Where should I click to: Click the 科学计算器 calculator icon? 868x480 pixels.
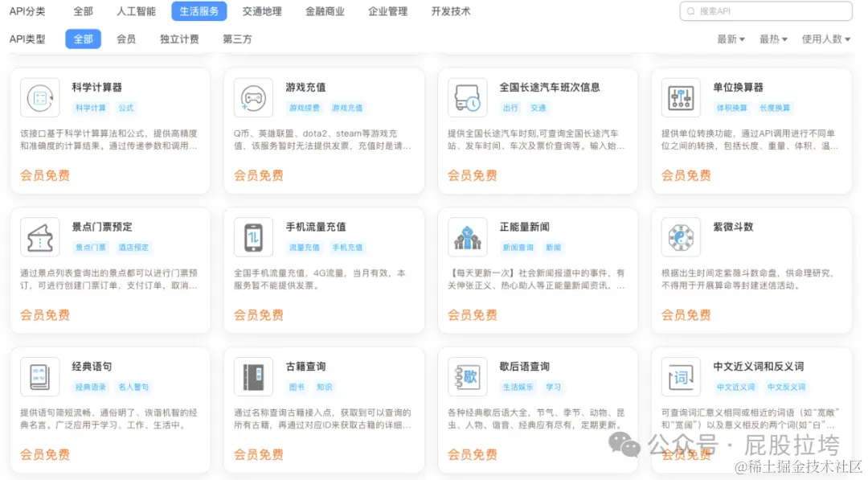(x=39, y=97)
